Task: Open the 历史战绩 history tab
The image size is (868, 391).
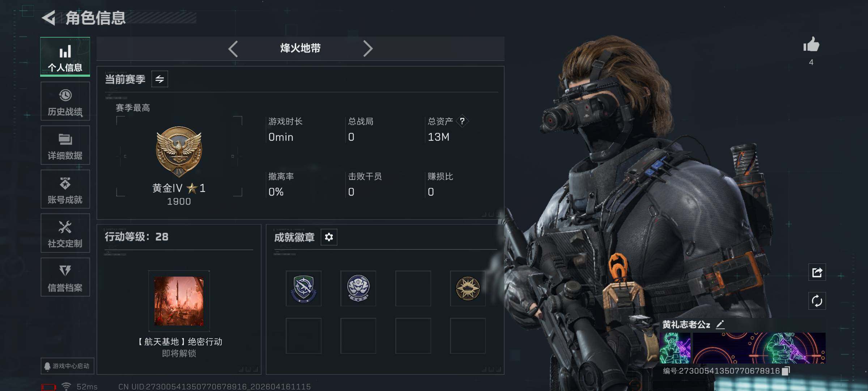Action: click(65, 101)
